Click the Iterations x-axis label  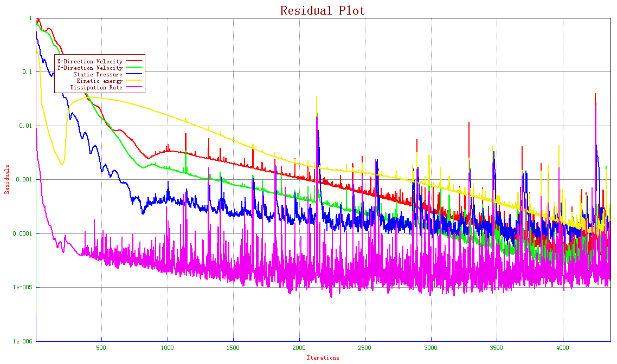click(x=323, y=357)
